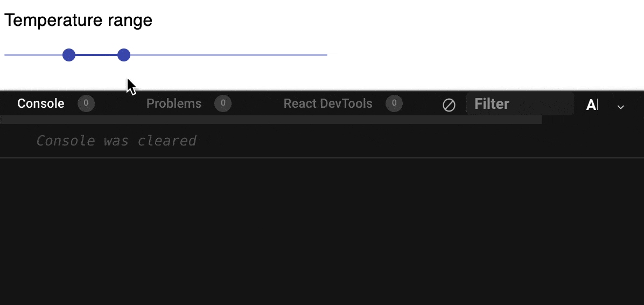
Task: Click the left slider thumb
Action: (69, 54)
